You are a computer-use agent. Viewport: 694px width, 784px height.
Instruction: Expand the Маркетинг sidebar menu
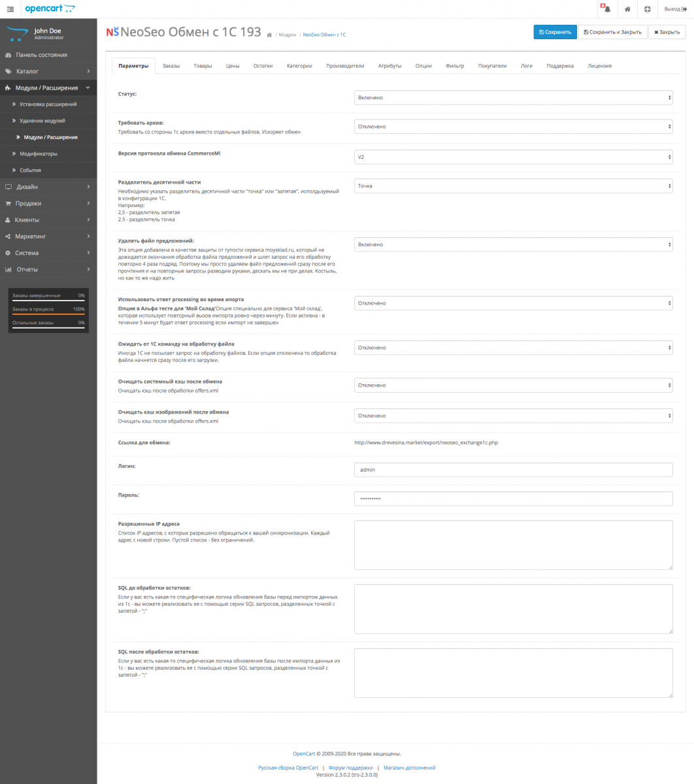(x=48, y=236)
